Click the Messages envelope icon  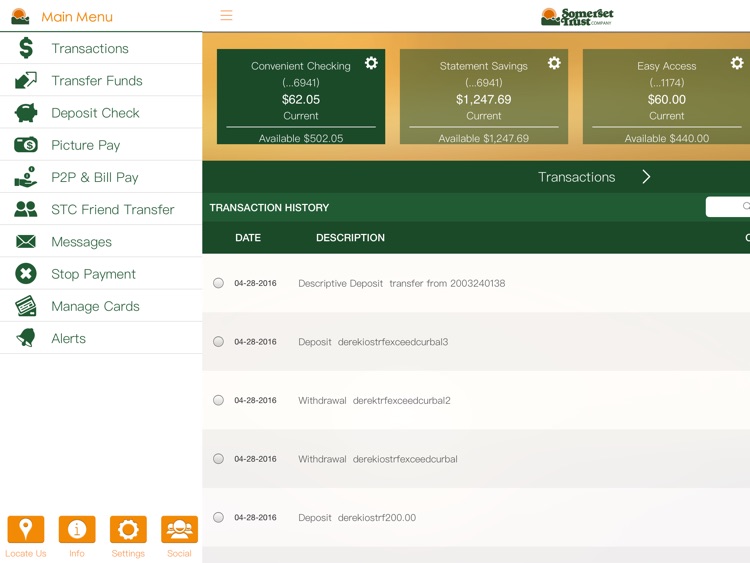click(26, 242)
